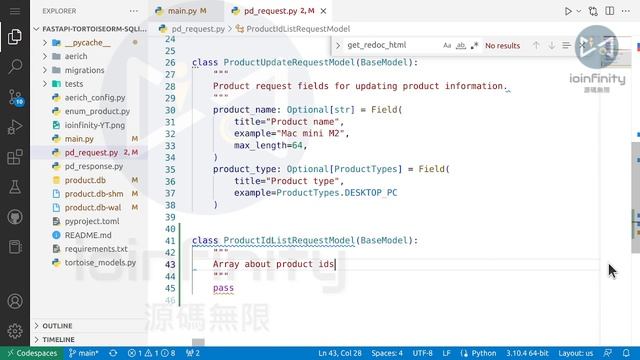
Task: Expand the migrations folder
Action: point(90,70)
